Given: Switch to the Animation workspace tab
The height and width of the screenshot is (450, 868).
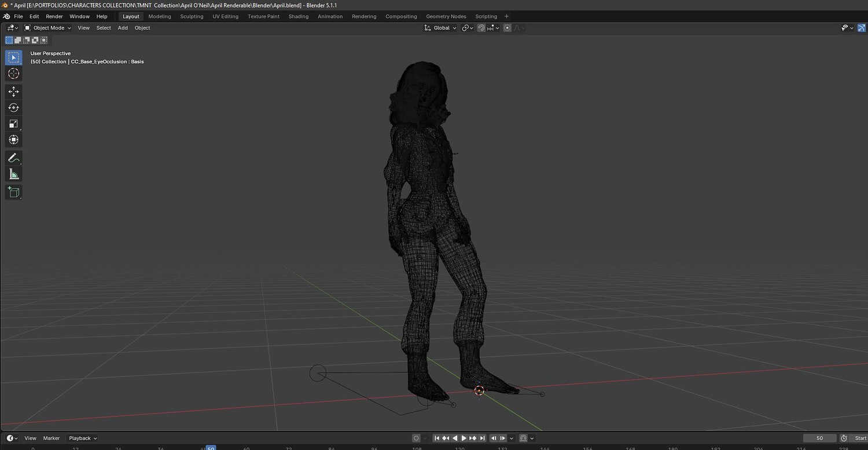Looking at the screenshot, I should (330, 16).
